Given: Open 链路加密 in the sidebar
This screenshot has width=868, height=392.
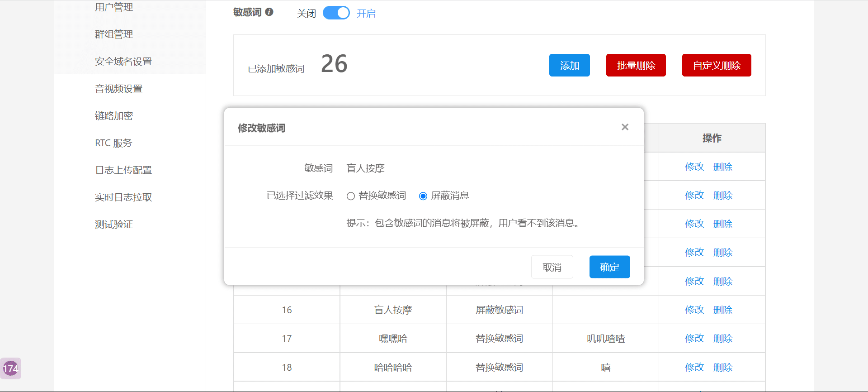Looking at the screenshot, I should [114, 116].
